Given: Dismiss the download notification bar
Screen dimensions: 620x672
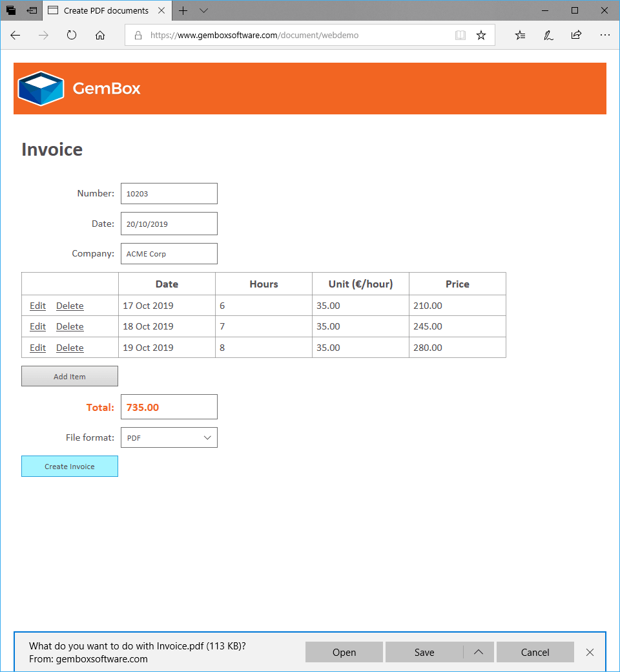Looking at the screenshot, I should click(x=590, y=653).
